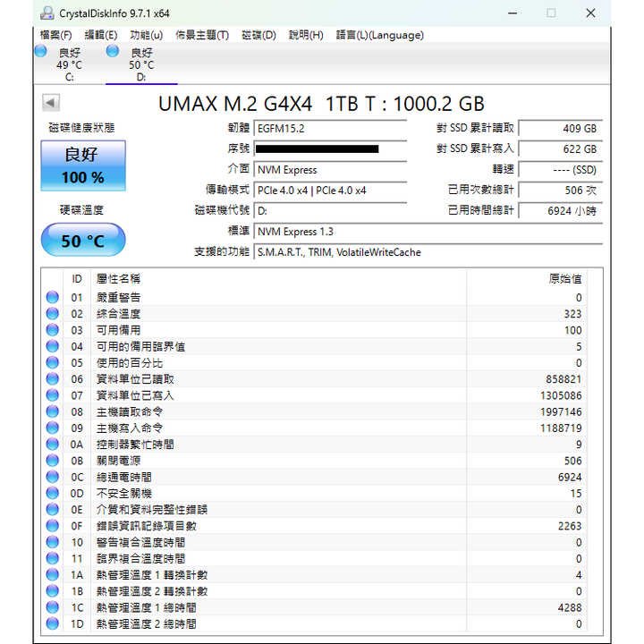Screen dimensions: 644x644
Task: Click the status orb of attribute 04 可用的備用臨界值
Action: (53, 346)
